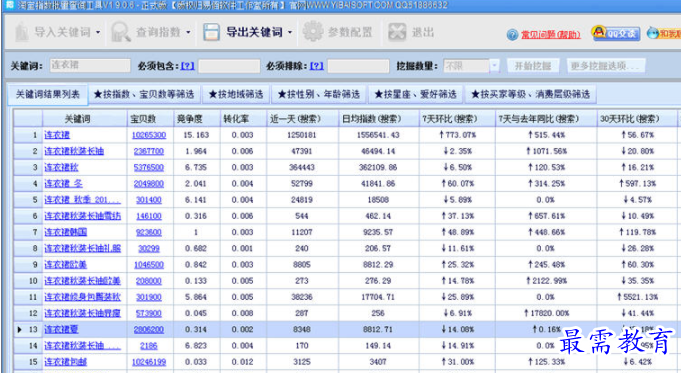The image size is (681, 373).
Task: Click 宝贝数 link 1046500
Action: (149, 264)
